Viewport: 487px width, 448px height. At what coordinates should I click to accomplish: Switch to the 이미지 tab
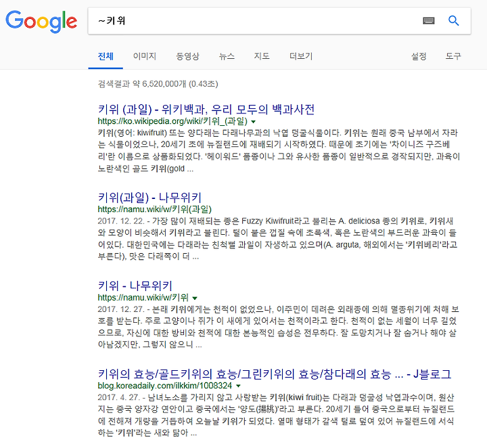(145, 56)
